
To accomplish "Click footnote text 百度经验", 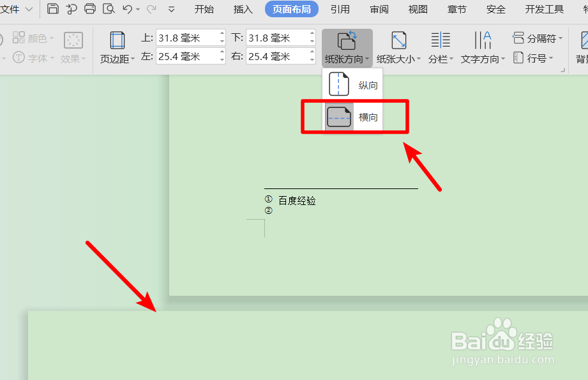I will click(x=297, y=201).
